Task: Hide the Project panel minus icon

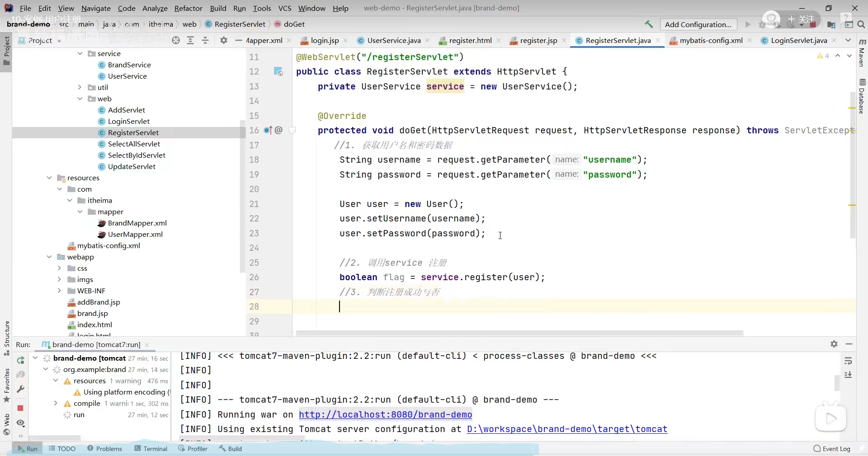Action: 239,40
